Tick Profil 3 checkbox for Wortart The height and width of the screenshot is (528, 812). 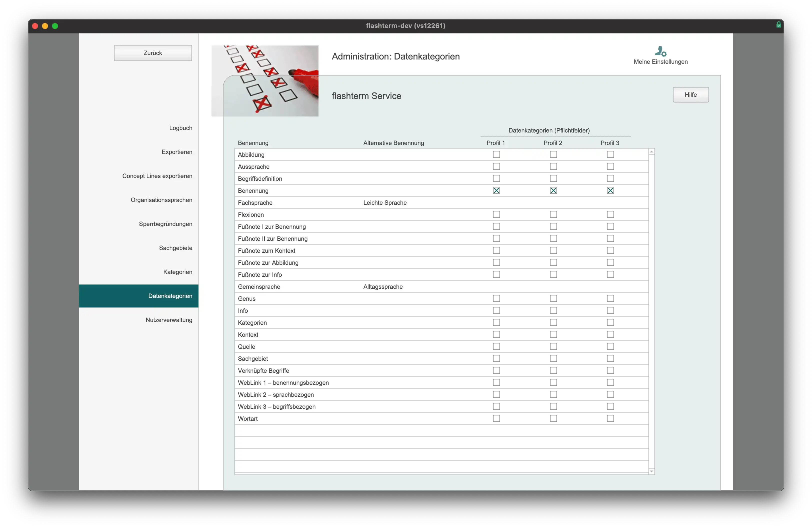coord(610,418)
